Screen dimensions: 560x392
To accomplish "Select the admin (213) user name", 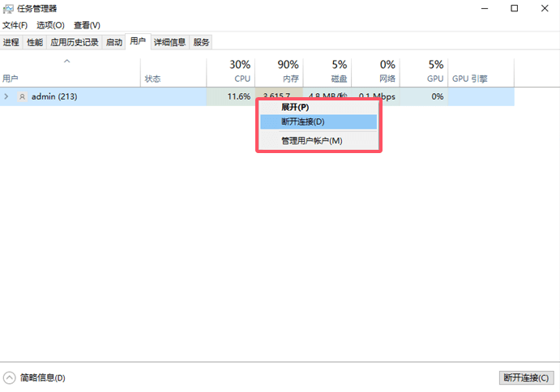I will click(54, 96).
